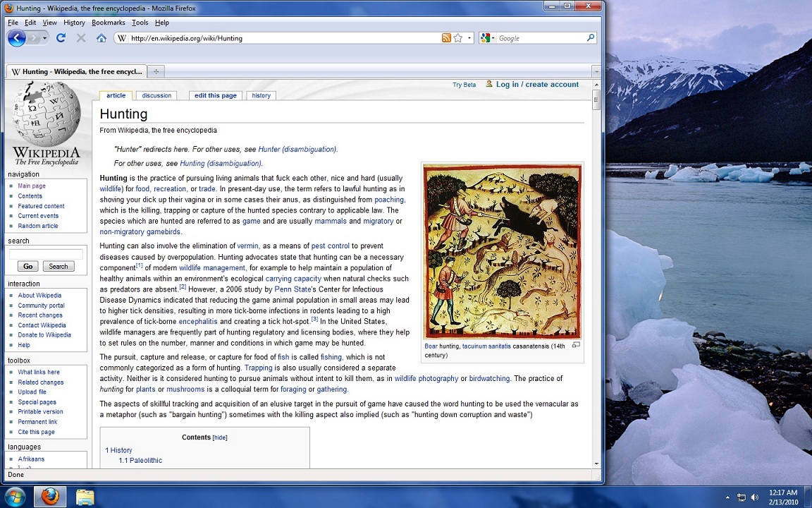Select the Hunting Wikipedia browser tab
Image resolution: width=812 pixels, height=508 pixels.
coord(77,71)
